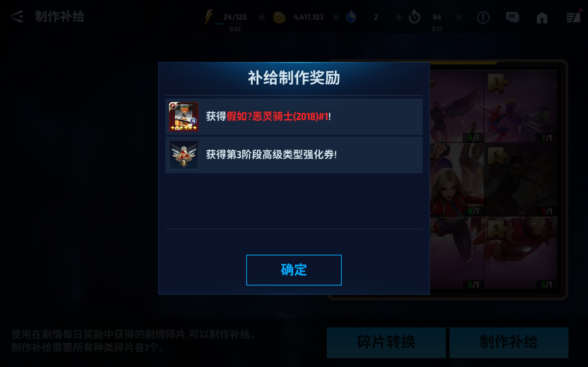Select the Ghost Rider comic card thumbnail

pyautogui.click(x=184, y=117)
